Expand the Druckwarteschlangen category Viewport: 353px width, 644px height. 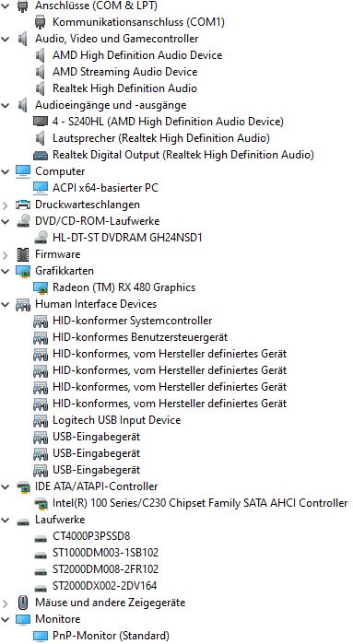[6, 205]
